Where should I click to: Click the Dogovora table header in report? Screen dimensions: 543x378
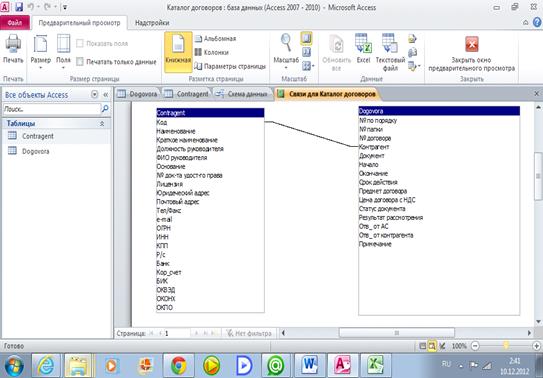[x=439, y=111]
